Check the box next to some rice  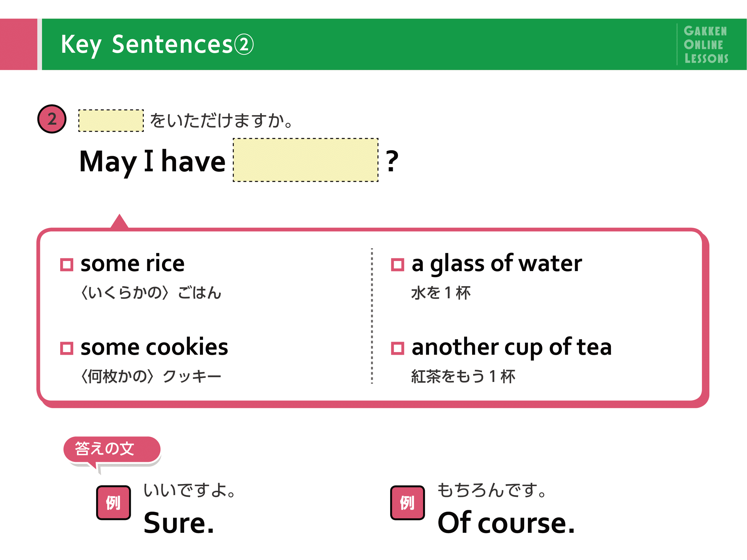point(67,265)
